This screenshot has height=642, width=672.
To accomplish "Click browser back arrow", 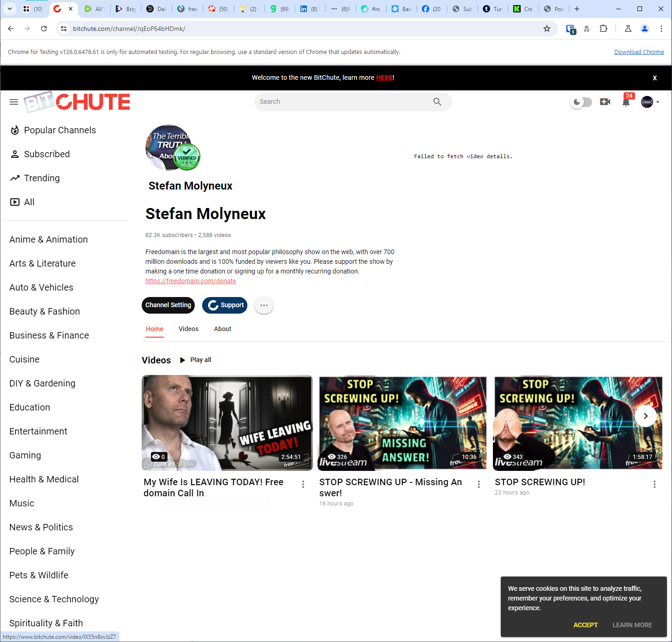I will 11,29.
